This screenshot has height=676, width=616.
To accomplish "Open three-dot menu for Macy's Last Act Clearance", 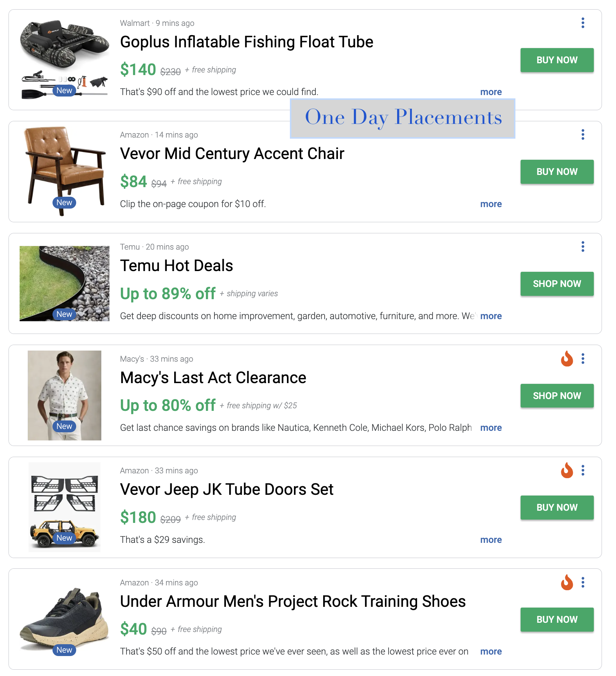I will 583,359.
